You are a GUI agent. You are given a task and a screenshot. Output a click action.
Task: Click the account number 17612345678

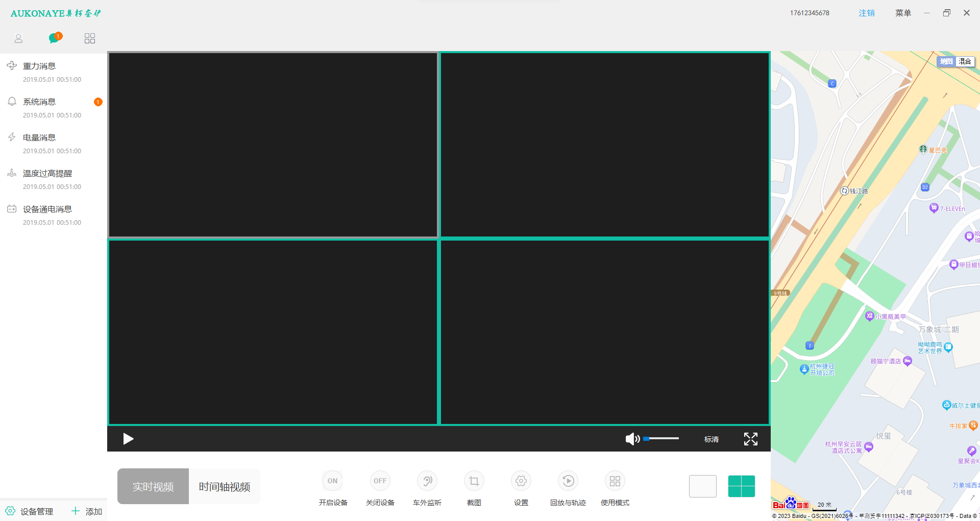810,13
